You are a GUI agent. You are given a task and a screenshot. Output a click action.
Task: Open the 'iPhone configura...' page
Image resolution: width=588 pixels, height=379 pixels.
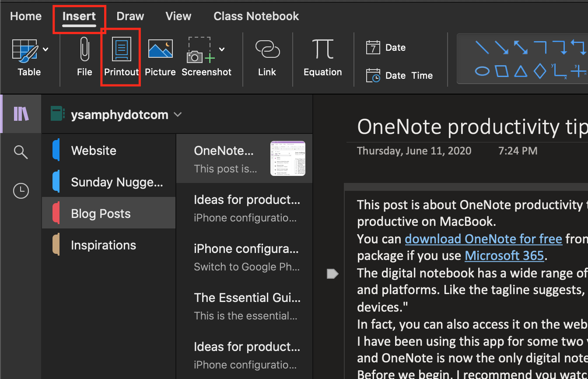point(244,256)
